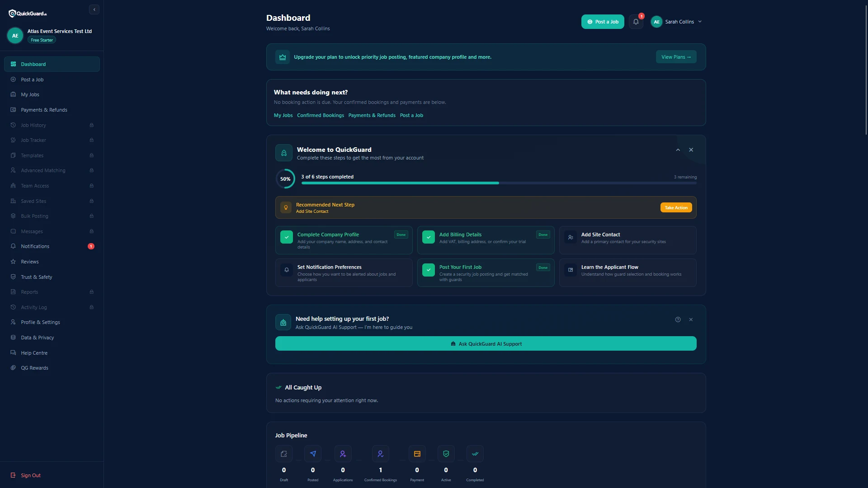Click the onboarding steps progress bar
Viewport: 868px width, 488px height.
499,183
